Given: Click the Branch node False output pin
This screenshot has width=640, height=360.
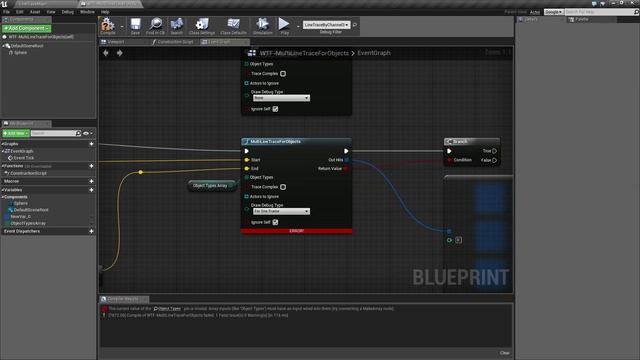Looking at the screenshot, I should coord(494,160).
